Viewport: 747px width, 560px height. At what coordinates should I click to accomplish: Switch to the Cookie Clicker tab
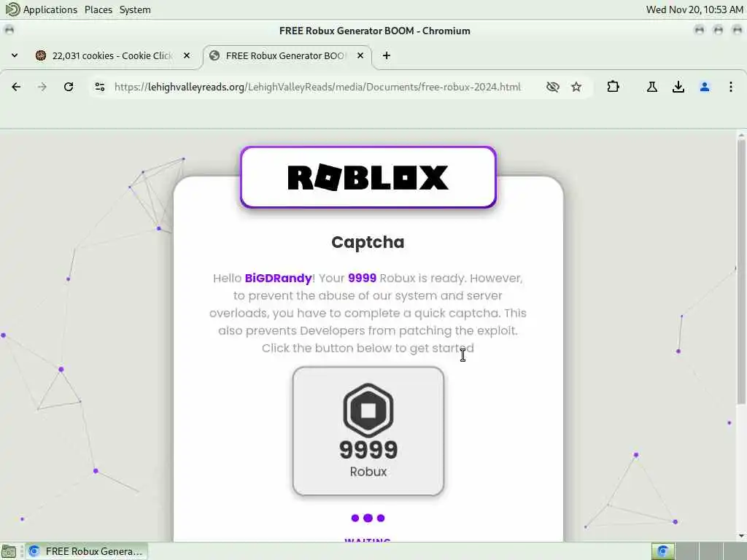113,55
